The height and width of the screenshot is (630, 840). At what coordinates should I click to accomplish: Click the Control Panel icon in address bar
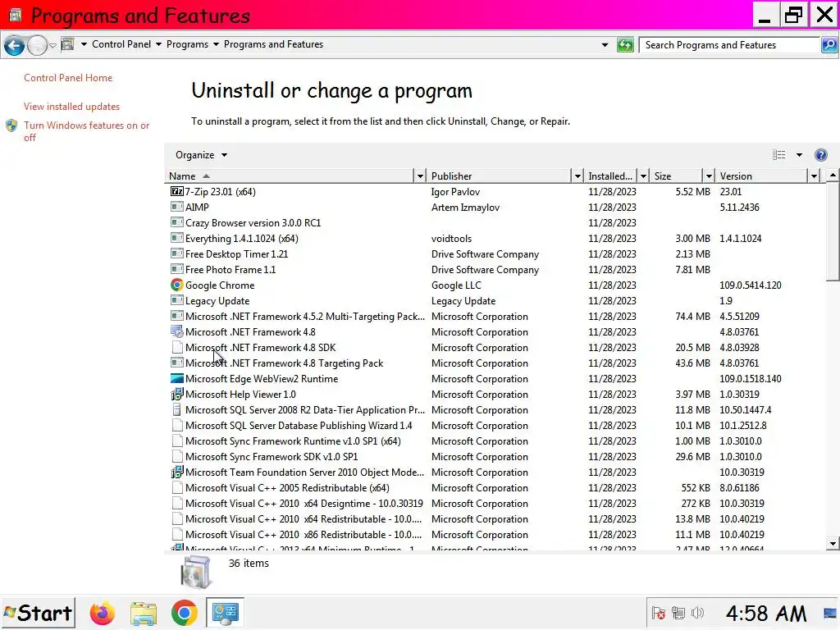(67, 44)
